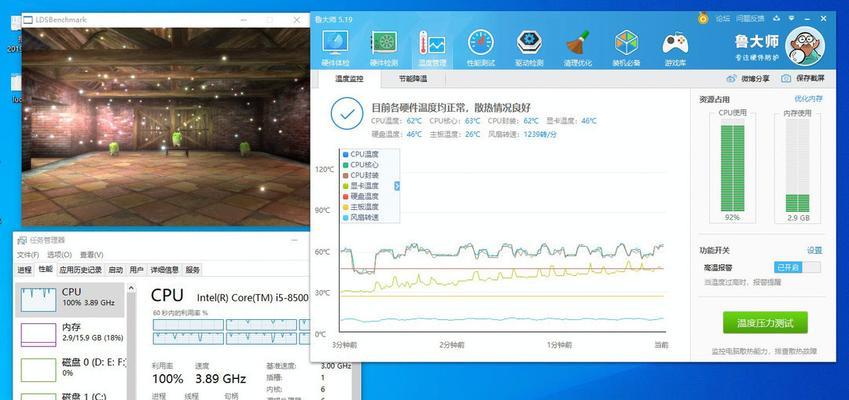The height and width of the screenshot is (400, 849).
Task: Toggle the 高温报警 已开启 switch
Action: (x=797, y=267)
